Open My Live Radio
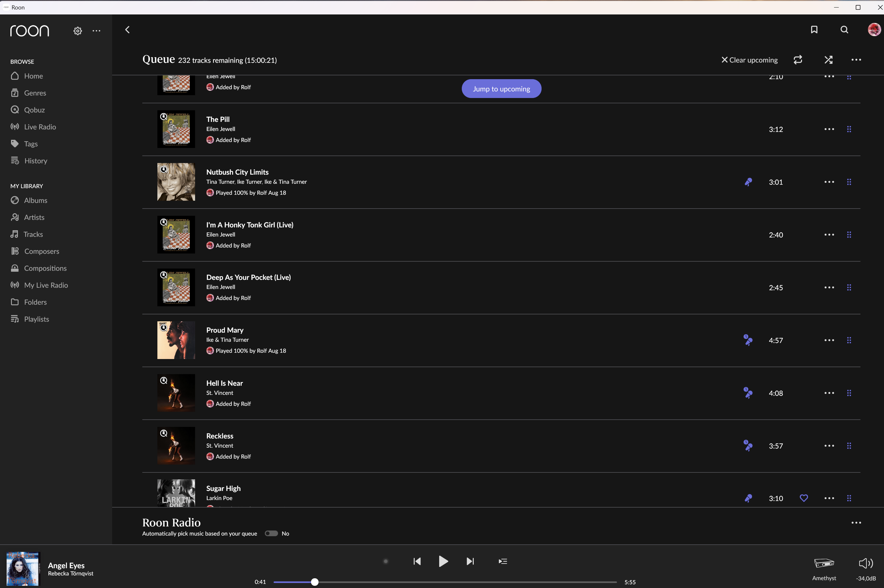The width and height of the screenshot is (884, 588). click(39, 285)
